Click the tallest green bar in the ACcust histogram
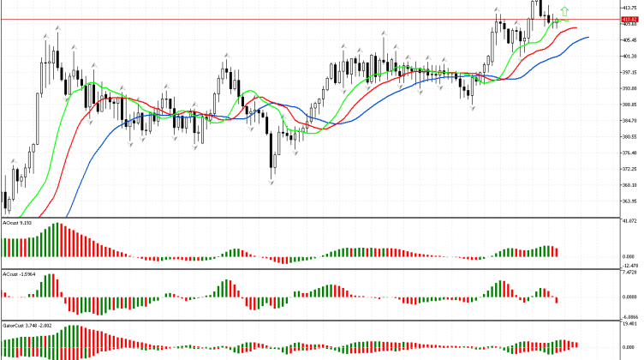 pyautogui.click(x=51, y=285)
